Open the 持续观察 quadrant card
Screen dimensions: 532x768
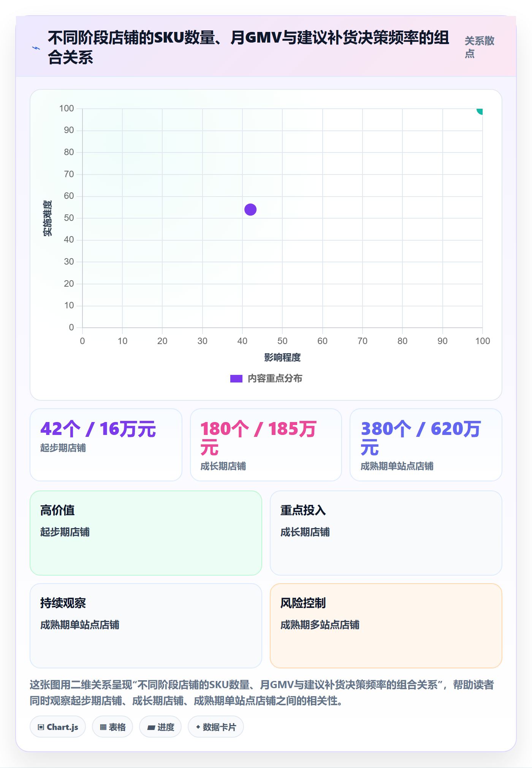point(146,626)
